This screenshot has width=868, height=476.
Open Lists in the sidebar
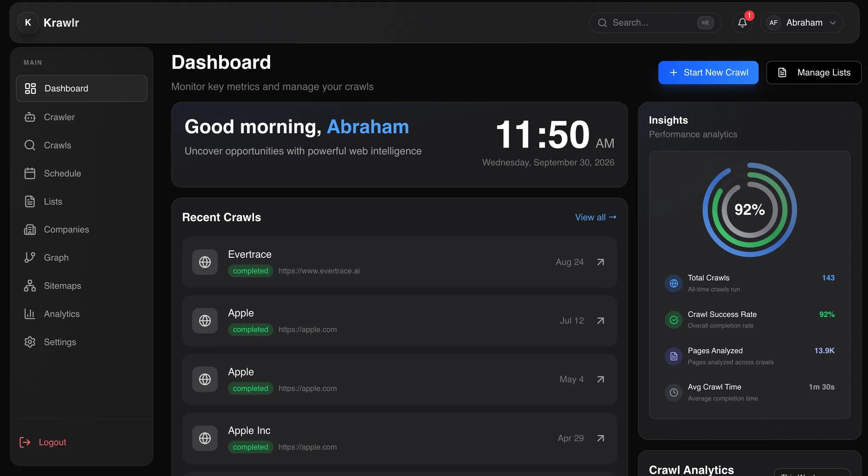pyautogui.click(x=82, y=202)
